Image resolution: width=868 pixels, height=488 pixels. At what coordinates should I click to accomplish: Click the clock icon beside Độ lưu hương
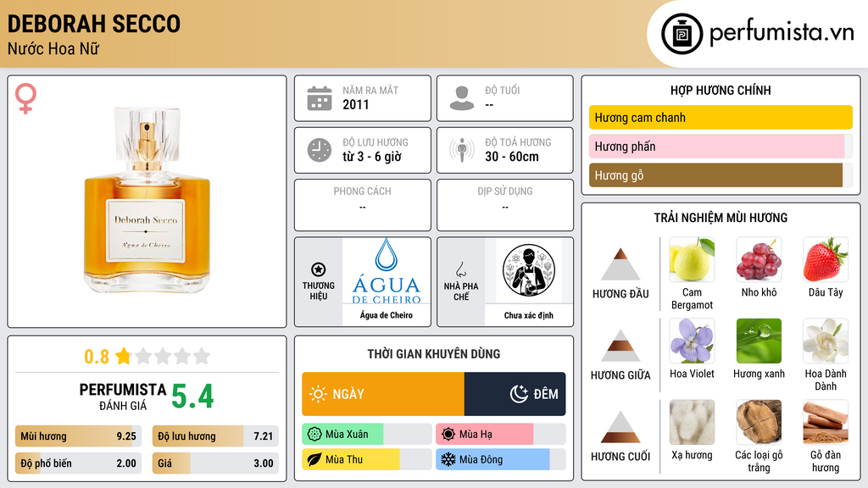point(320,150)
